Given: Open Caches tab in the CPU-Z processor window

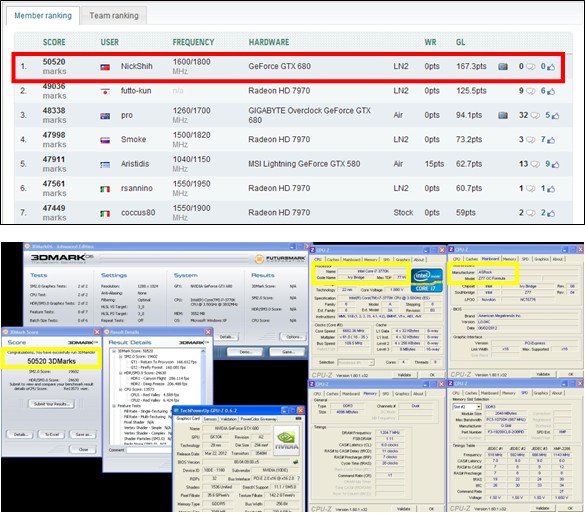Looking at the screenshot, I should tap(332, 259).
